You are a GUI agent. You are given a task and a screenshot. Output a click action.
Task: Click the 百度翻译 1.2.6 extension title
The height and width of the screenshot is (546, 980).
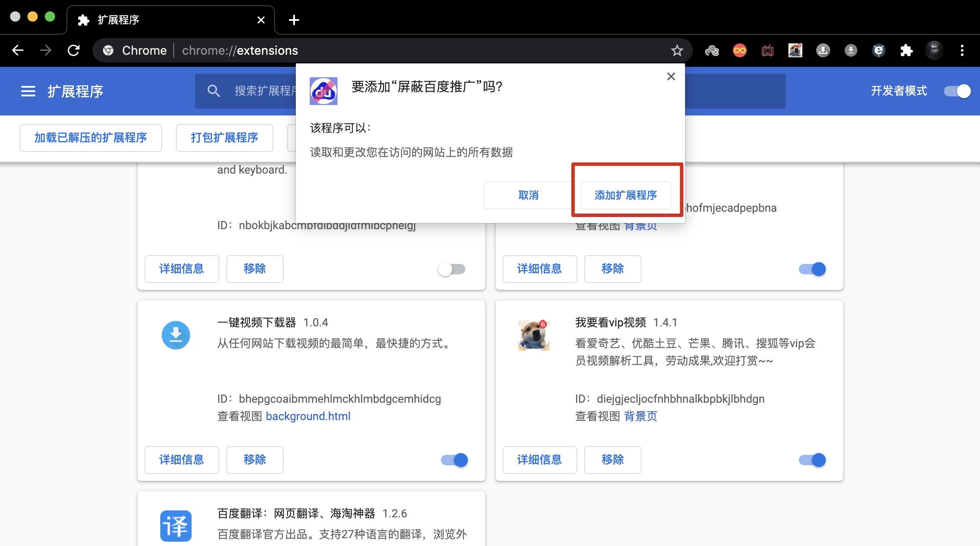(x=312, y=513)
